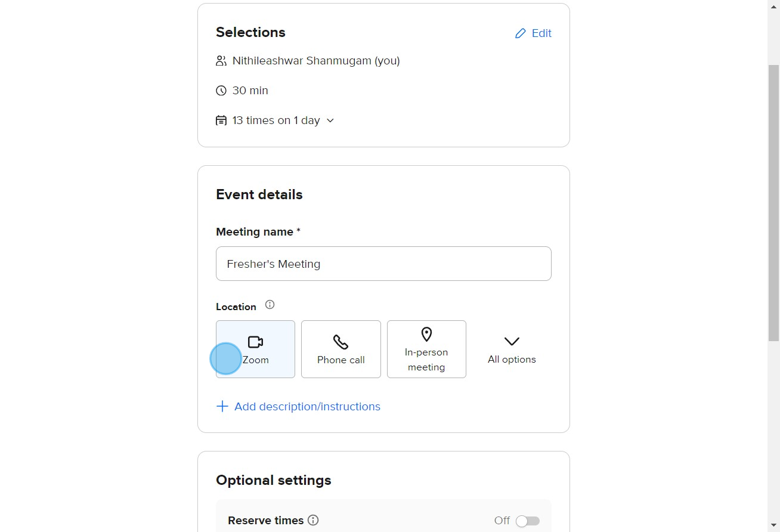Image resolution: width=780 pixels, height=532 pixels.
Task: Click the people icon next to host name
Action: tap(221, 61)
